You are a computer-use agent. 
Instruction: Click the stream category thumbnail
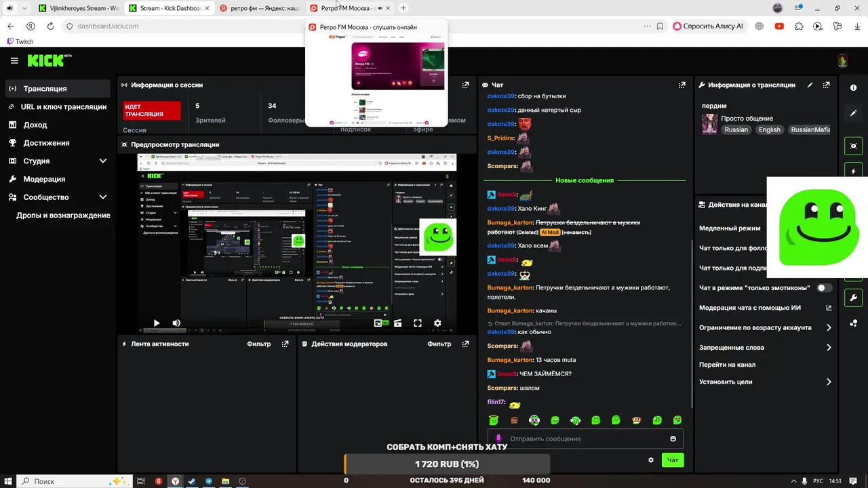coord(709,124)
